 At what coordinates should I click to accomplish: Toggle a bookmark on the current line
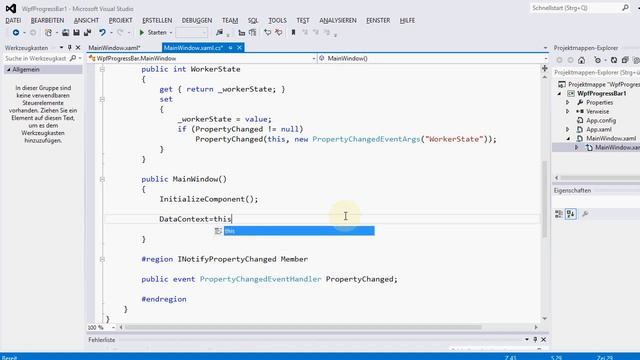coord(293,32)
